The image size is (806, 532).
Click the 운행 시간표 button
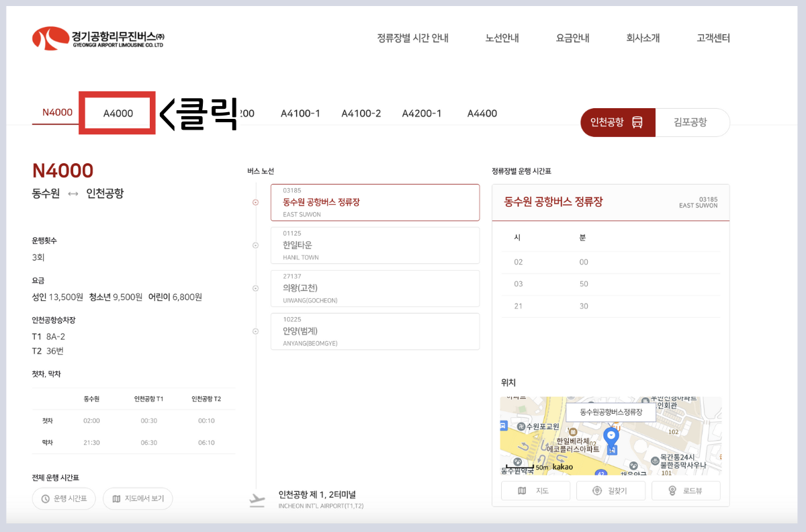tap(64, 498)
